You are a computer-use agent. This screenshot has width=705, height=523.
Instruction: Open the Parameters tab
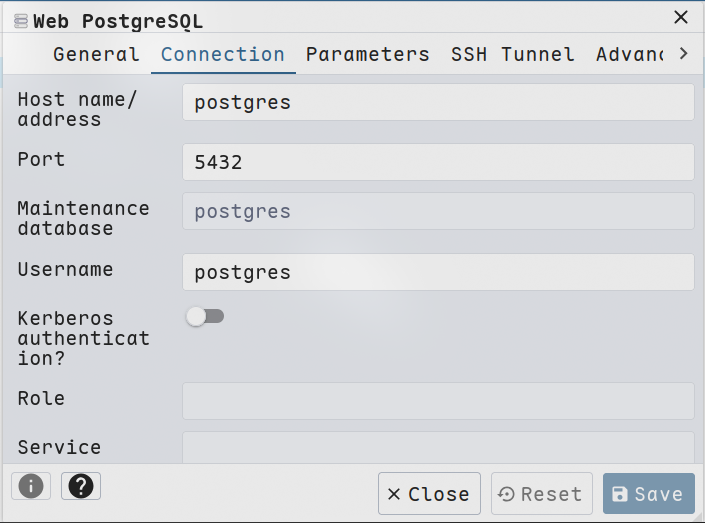click(x=367, y=54)
